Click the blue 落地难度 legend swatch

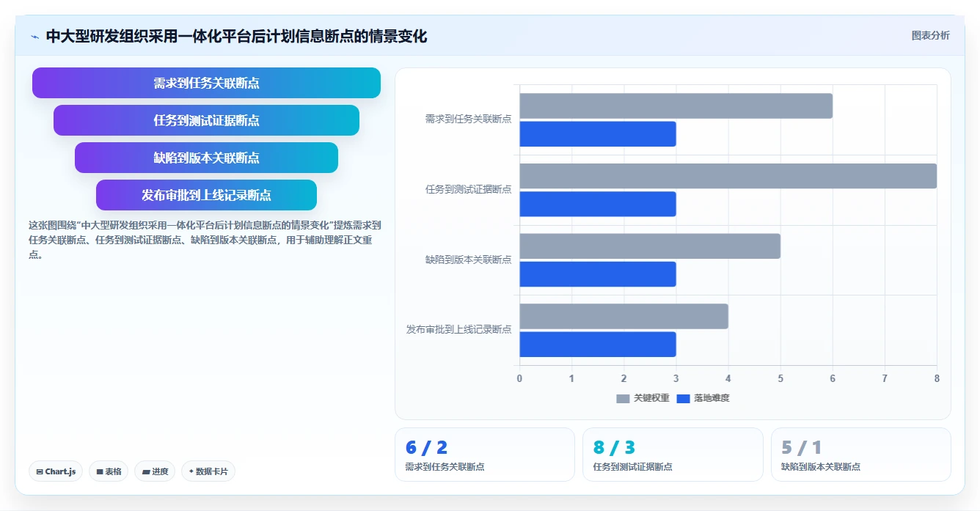tap(683, 398)
